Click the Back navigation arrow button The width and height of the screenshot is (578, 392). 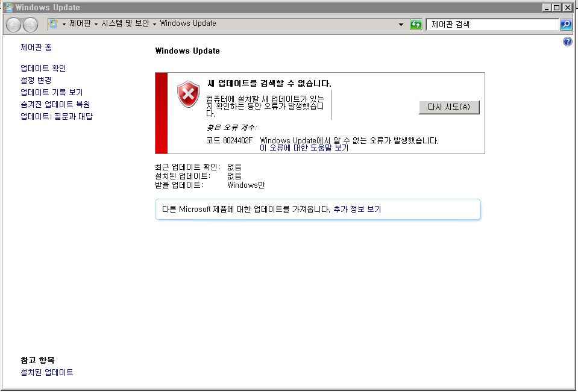(14, 25)
